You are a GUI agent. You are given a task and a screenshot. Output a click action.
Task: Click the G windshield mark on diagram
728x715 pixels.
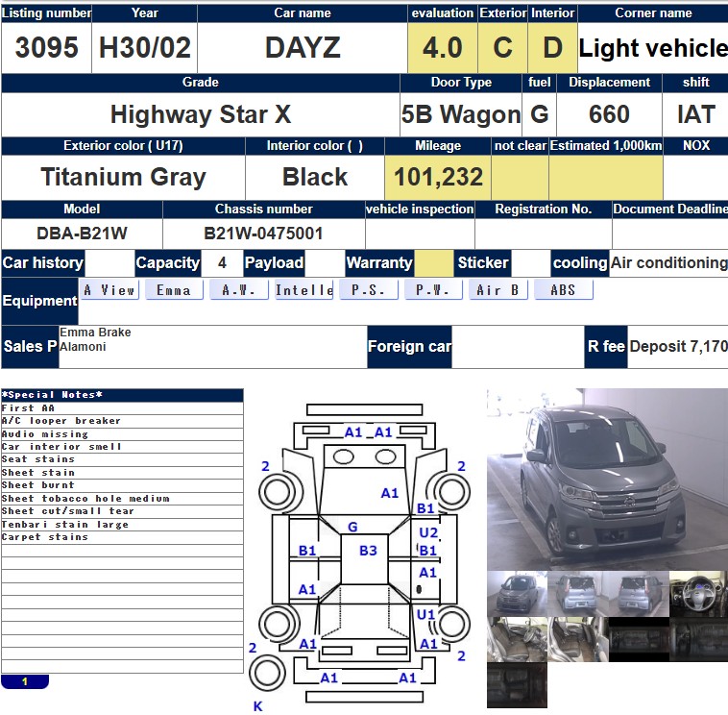[x=352, y=527]
